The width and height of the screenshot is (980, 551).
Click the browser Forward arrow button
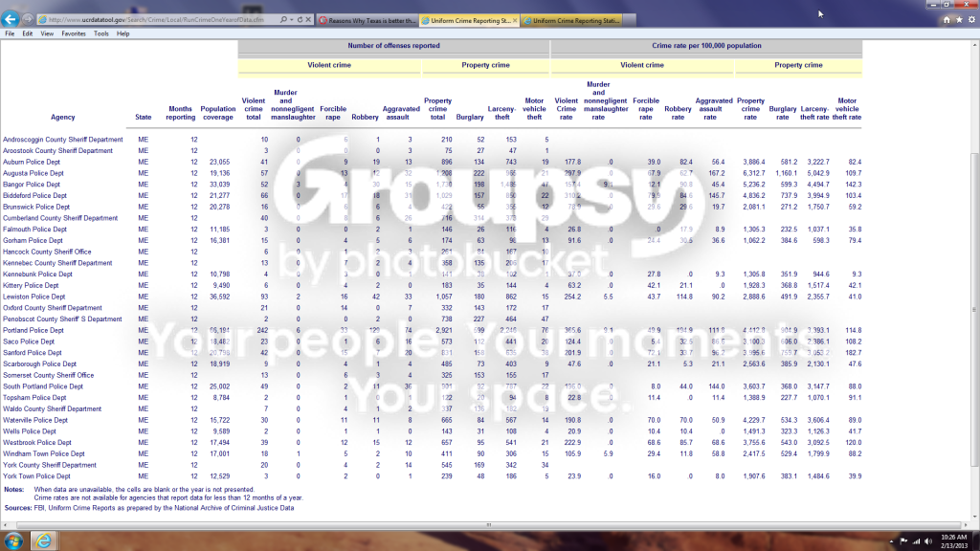[x=28, y=19]
